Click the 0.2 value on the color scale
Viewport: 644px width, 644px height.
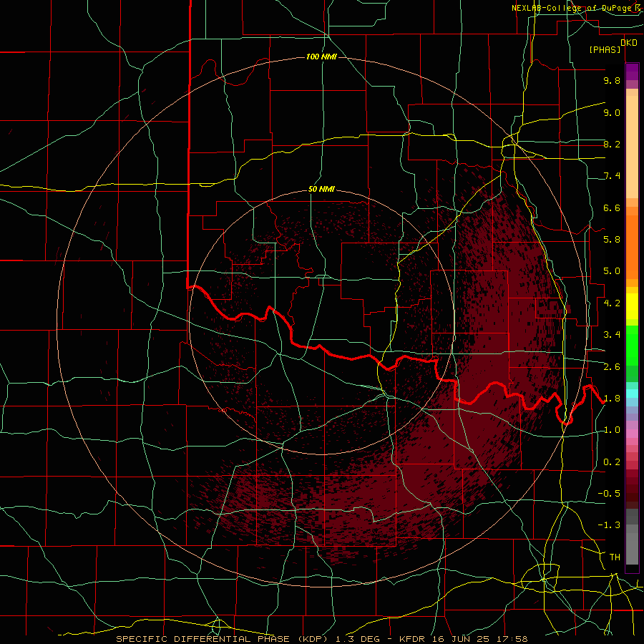[x=612, y=462]
